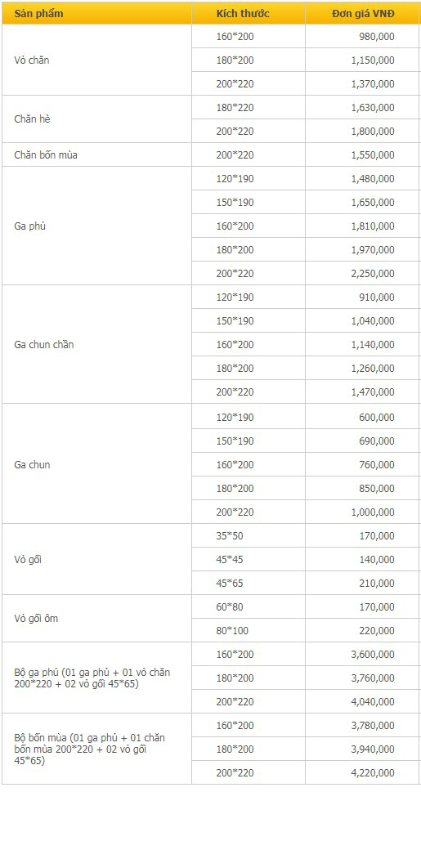The height and width of the screenshot is (868, 421).
Task: Click the Vỏ gối ôm product cell
Action: (x=97, y=619)
